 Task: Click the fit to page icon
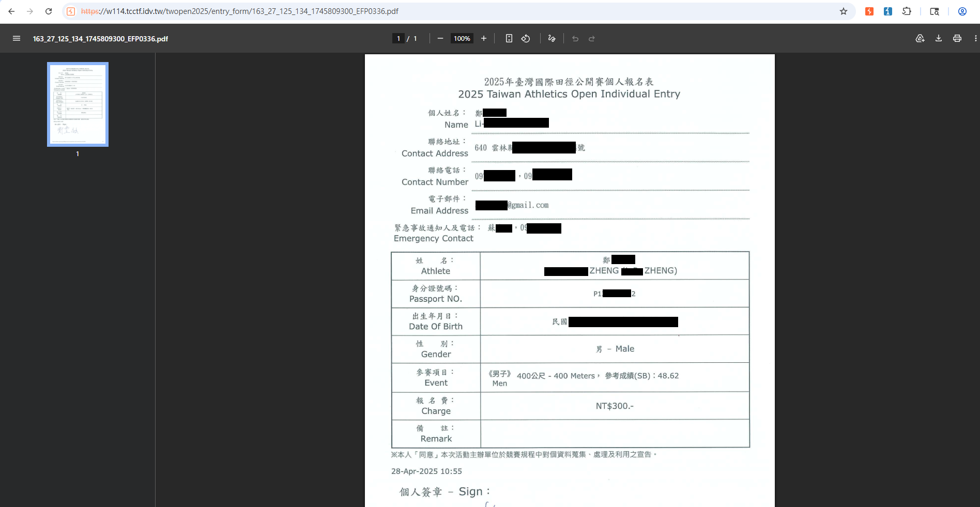(x=509, y=38)
